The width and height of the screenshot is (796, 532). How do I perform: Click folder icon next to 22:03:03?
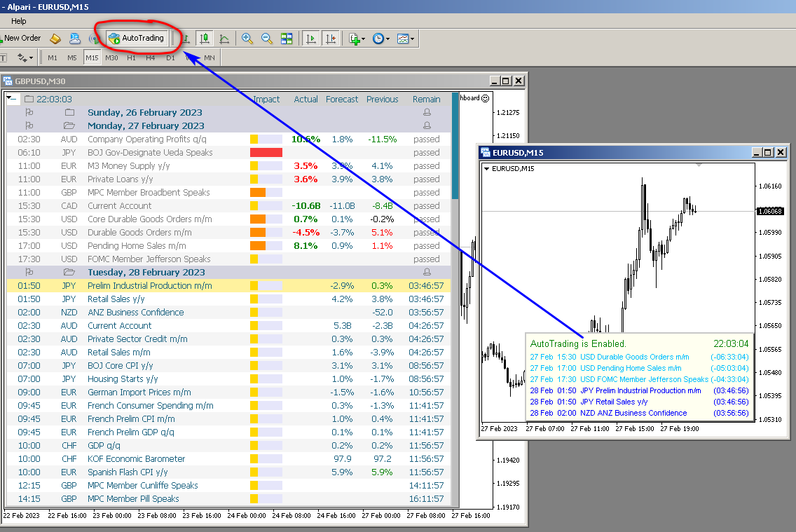[29, 99]
